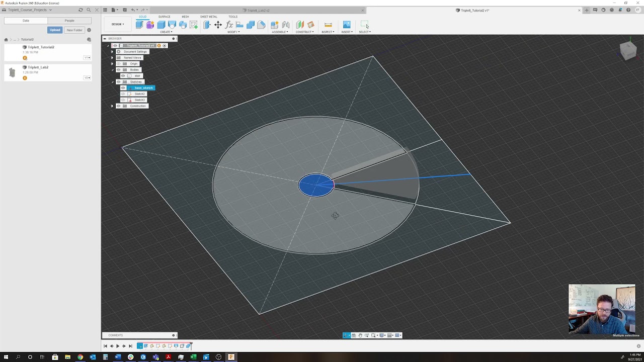Click the Create Sketch icon
644x362 pixels.
(194, 25)
